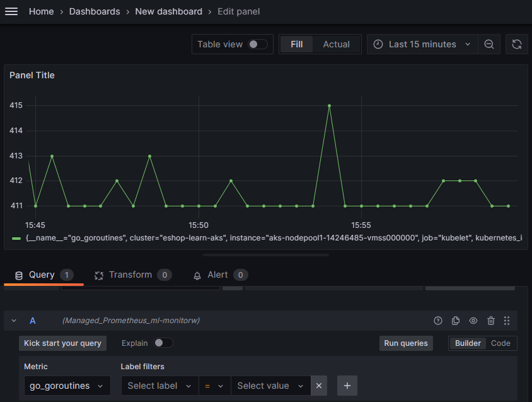
Task: Add a new label filter with the plus icon
Action: click(346, 386)
